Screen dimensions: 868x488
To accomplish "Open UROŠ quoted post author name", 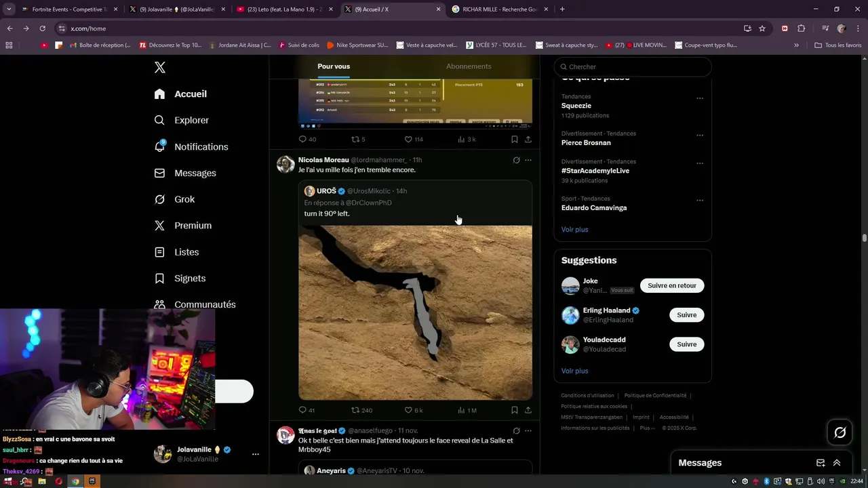I will coord(326,191).
